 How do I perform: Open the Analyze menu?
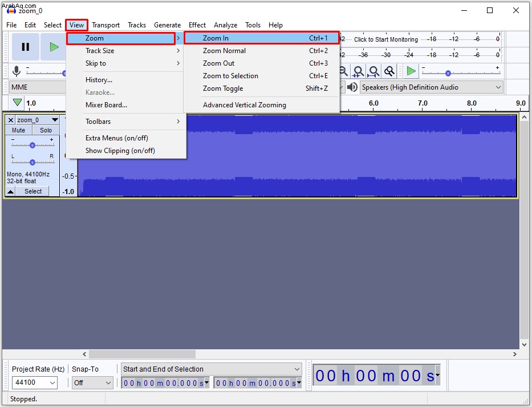tap(225, 25)
